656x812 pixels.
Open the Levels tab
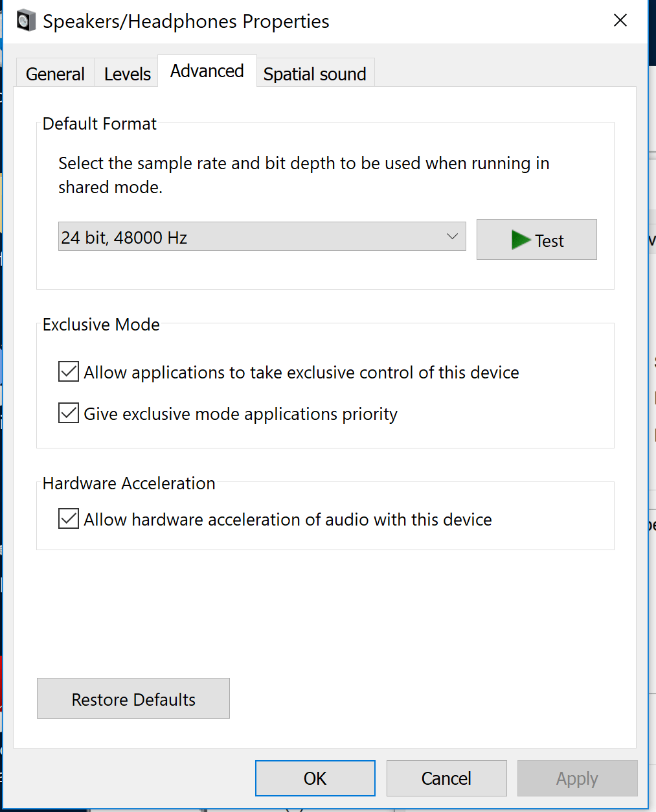(128, 74)
